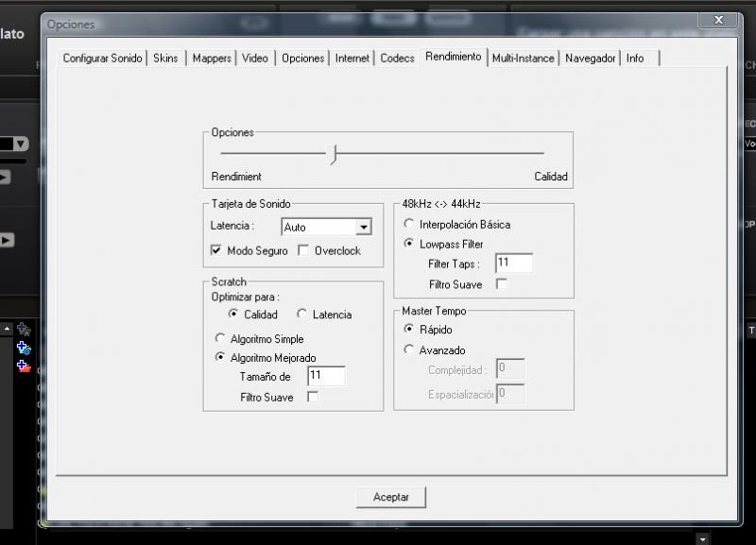Click the small up arrow in the browser panel
The width and height of the screenshot is (756, 545).
[x=7, y=329]
